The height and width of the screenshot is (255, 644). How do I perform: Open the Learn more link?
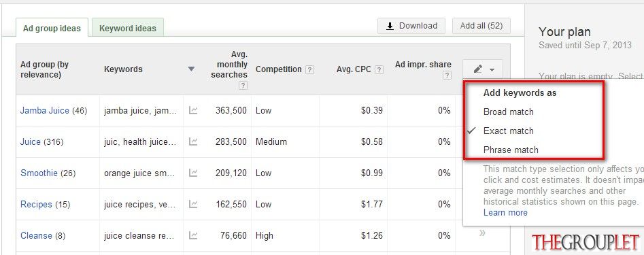(505, 213)
